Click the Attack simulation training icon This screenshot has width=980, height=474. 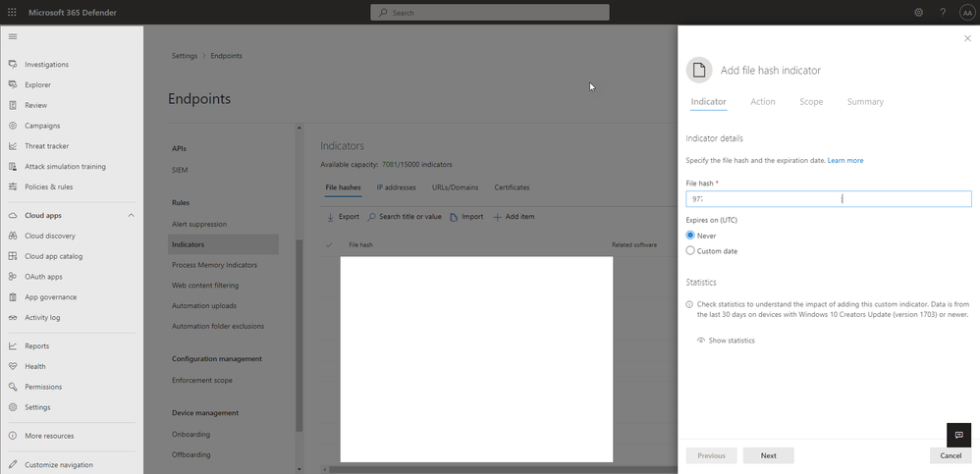pos(13,167)
